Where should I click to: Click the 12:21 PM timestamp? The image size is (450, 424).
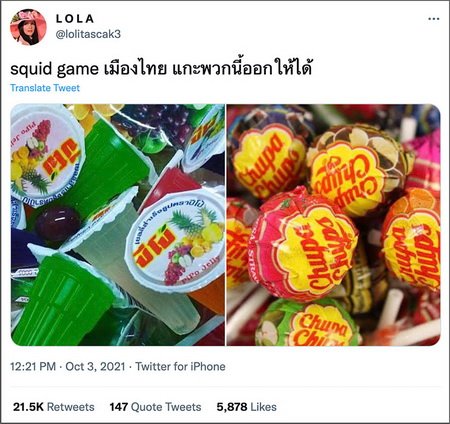pyautogui.click(x=33, y=366)
